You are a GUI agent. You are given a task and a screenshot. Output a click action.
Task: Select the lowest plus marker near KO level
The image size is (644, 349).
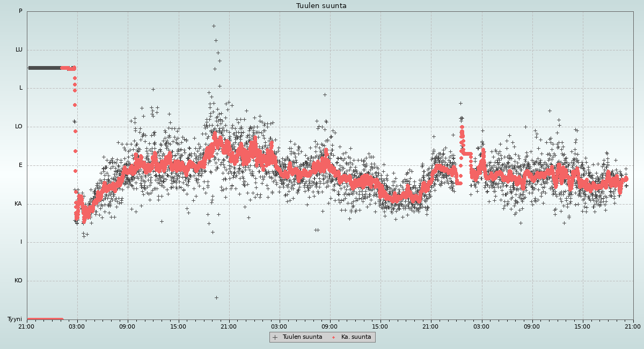pyautogui.click(x=216, y=297)
